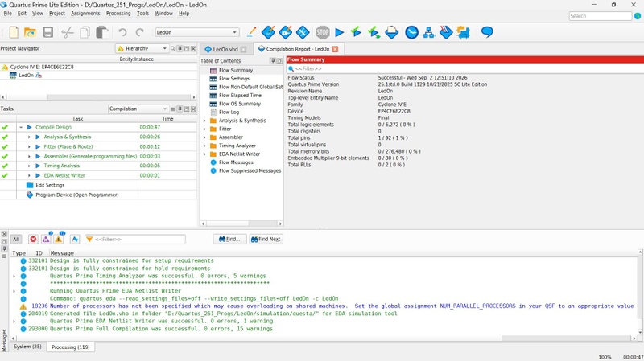
Task: Pin the Project Navigator panel
Action: 180,49
